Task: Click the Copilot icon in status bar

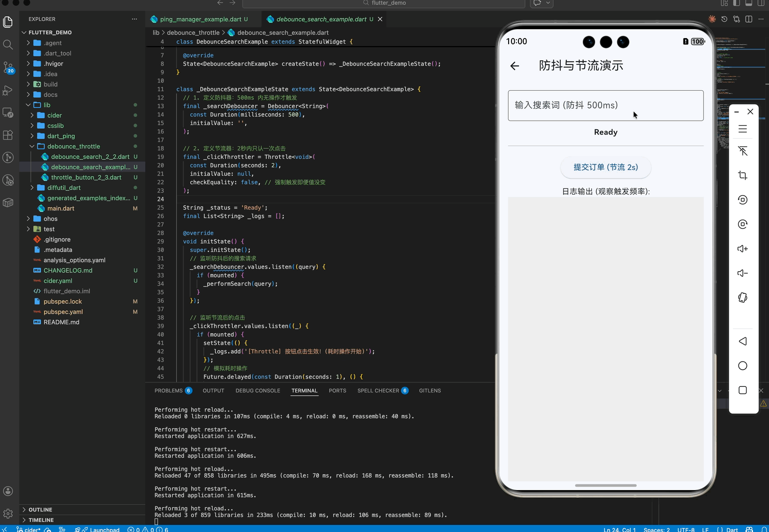Action: point(749,530)
